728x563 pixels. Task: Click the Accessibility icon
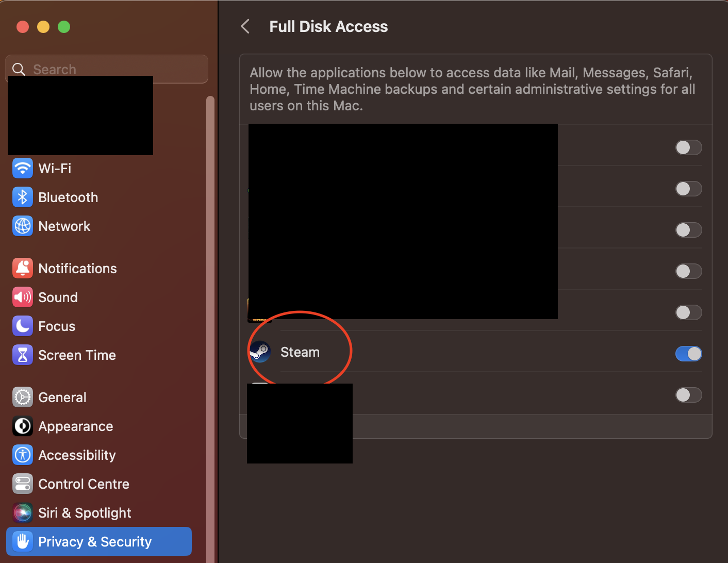click(x=23, y=455)
